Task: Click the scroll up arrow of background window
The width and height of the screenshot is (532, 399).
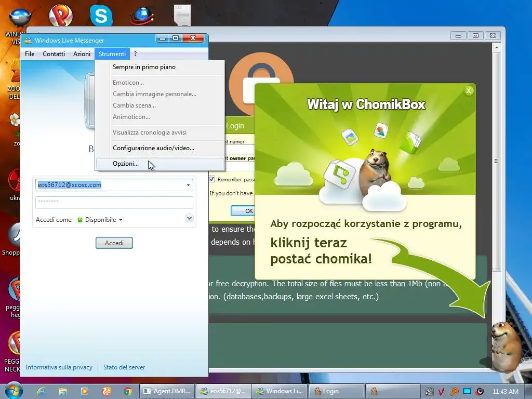Action: [496, 47]
